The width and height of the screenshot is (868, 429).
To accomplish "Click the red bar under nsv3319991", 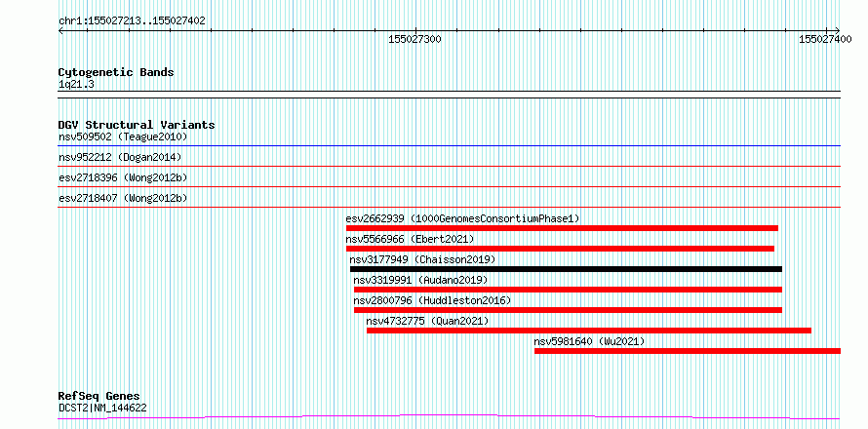I will (x=568, y=290).
